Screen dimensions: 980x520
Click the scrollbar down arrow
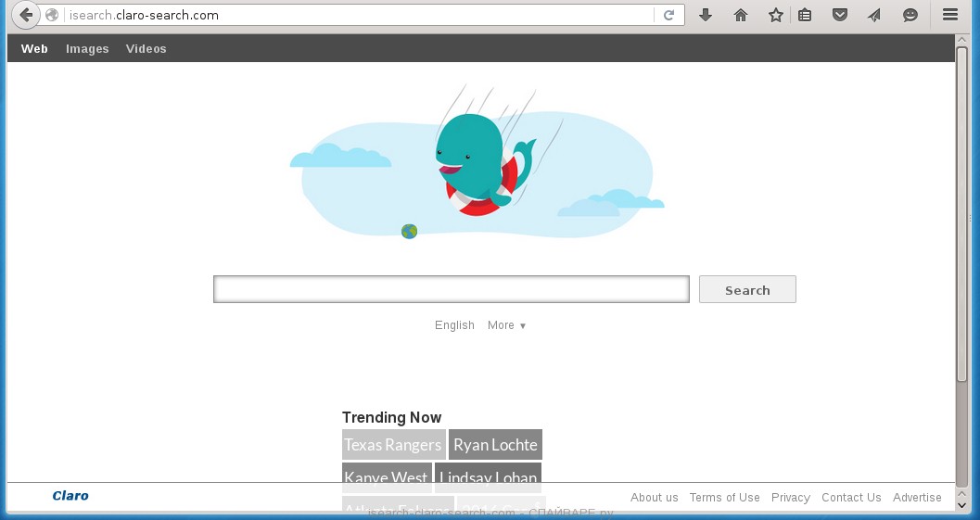pos(961,504)
